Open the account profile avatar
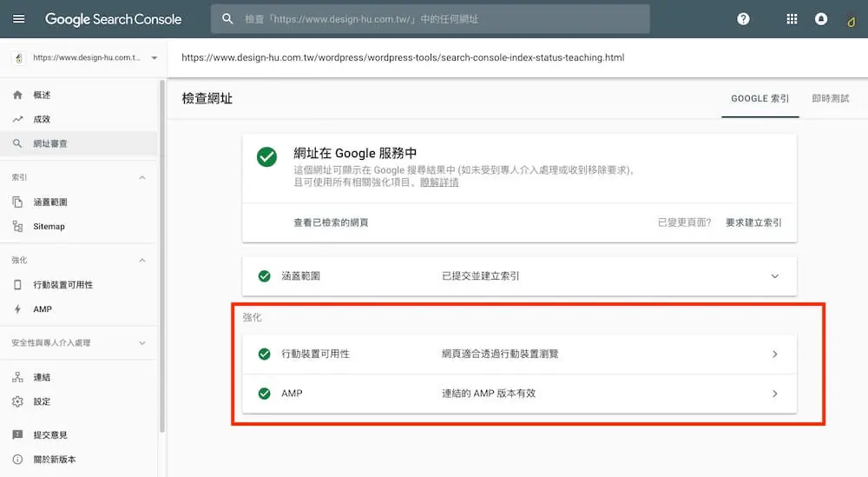Image resolution: width=868 pixels, height=477 pixels. coord(852,21)
